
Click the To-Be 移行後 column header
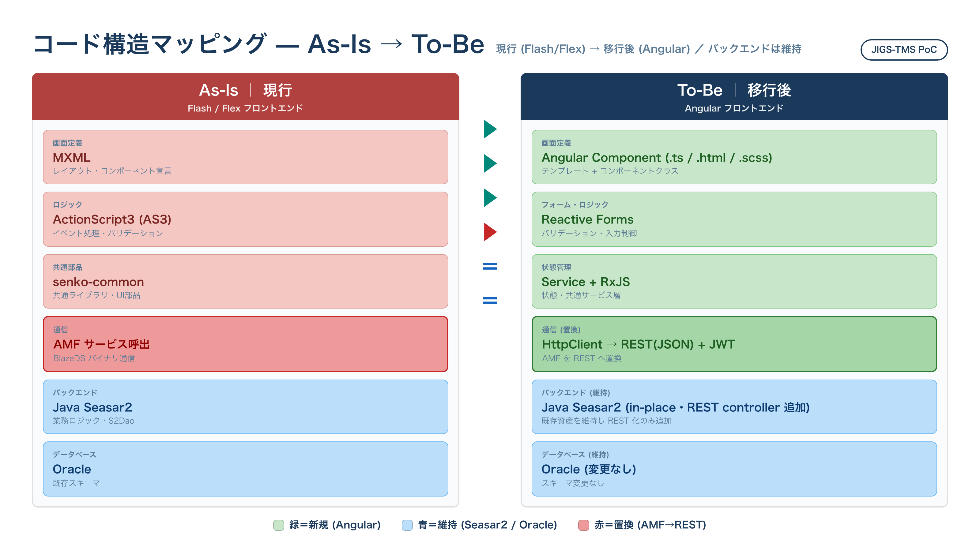(x=734, y=97)
